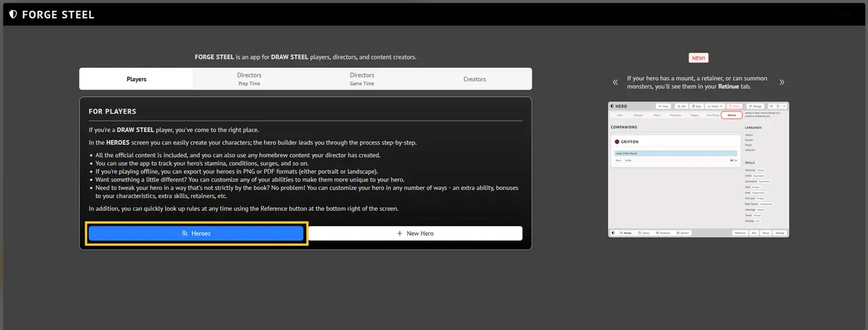868x330 pixels.
Task: Open the Retinue feature preview screenshot
Action: tap(698, 169)
